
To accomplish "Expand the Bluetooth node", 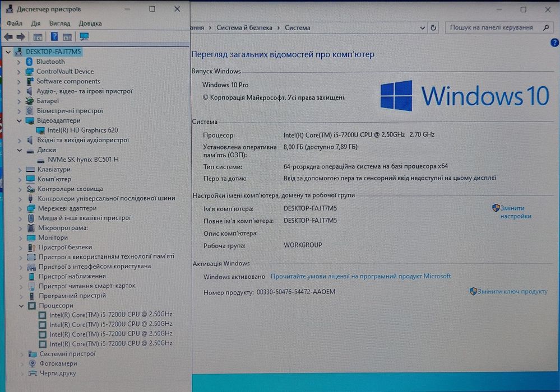I will 18,62.
